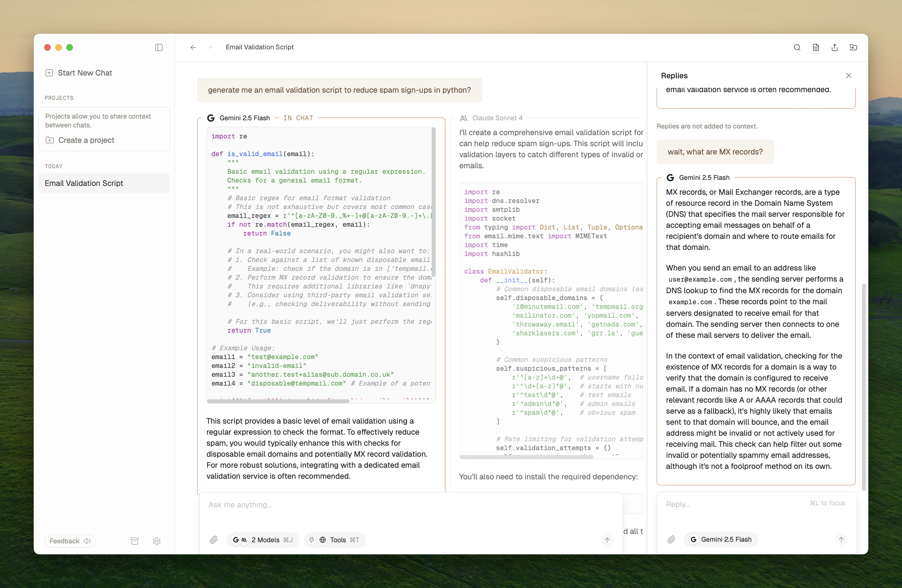Create a project in the sidebar
Screen dimensions: 902x588
click(x=80, y=140)
